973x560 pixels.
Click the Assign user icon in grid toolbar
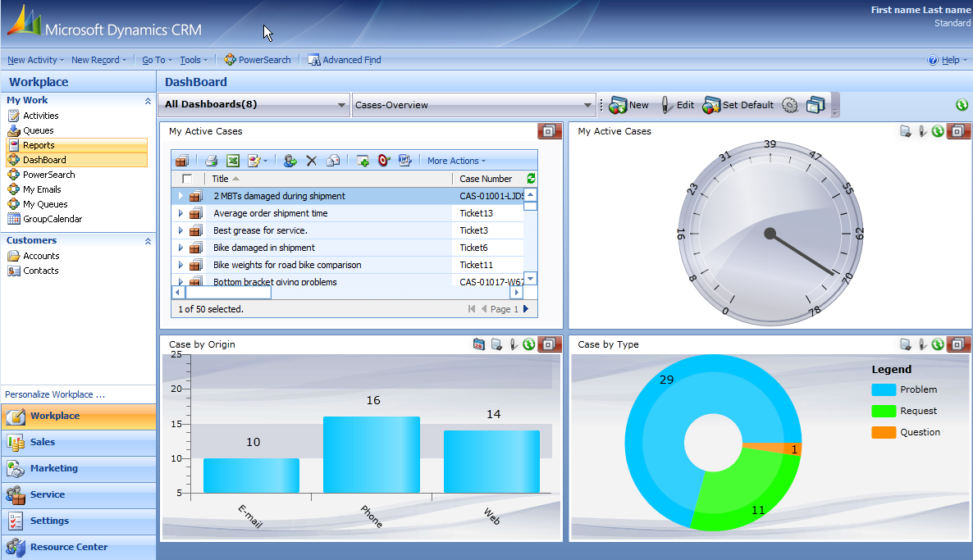[x=290, y=161]
